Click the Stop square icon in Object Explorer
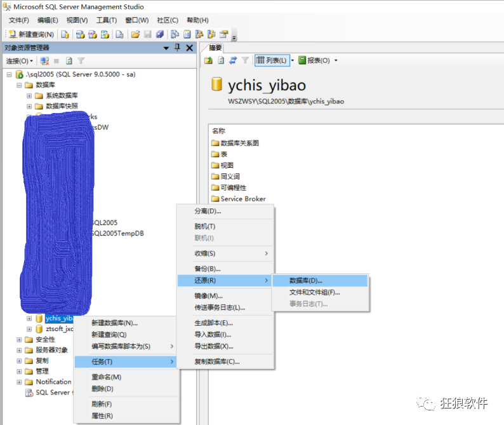504x425 pixels. (x=56, y=61)
